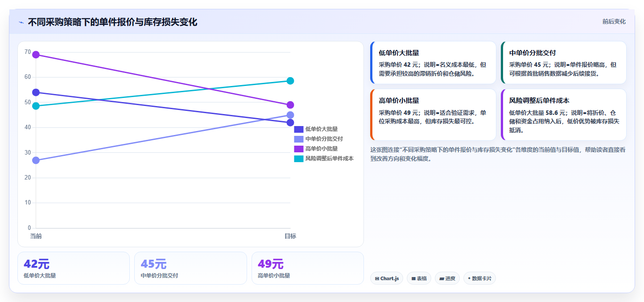Open the 中单价分批交付 info card heading
The height and width of the screenshot is (302, 644).
coord(533,53)
